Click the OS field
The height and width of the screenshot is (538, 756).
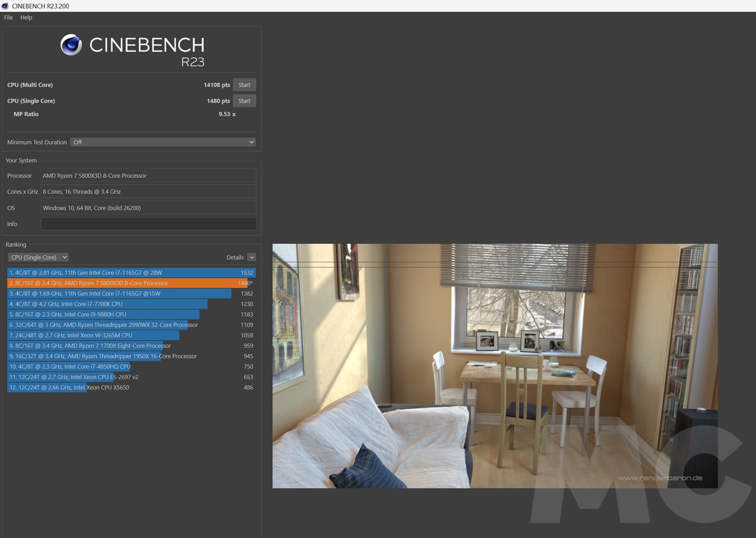click(148, 208)
